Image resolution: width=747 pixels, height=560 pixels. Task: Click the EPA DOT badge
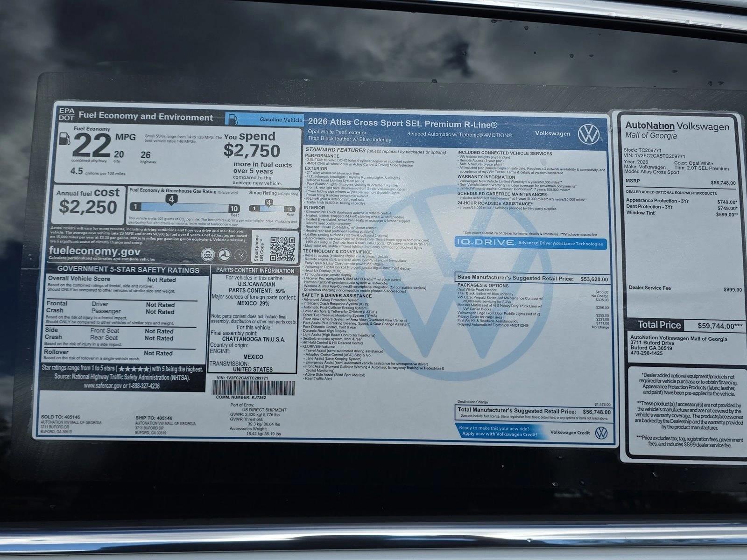[67, 114]
